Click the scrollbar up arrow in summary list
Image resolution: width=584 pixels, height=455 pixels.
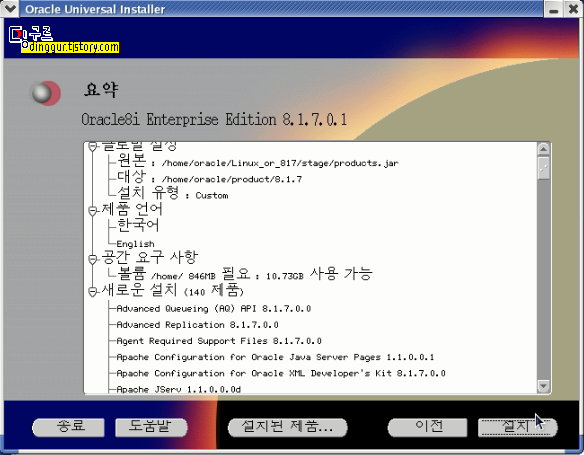click(543, 149)
